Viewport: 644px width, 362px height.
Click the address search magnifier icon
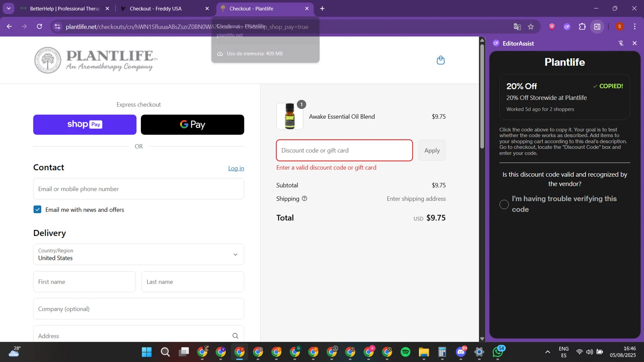[x=235, y=336]
